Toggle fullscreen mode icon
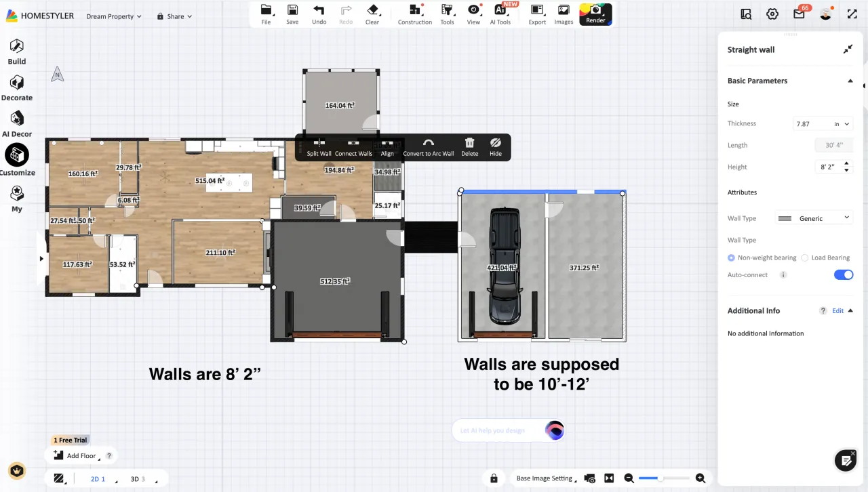 (852, 14)
